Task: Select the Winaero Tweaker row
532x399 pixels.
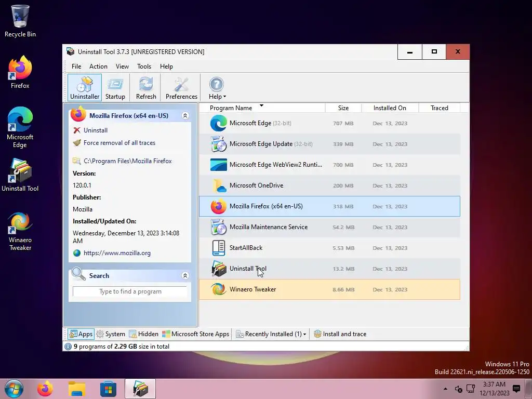Action: click(329, 289)
